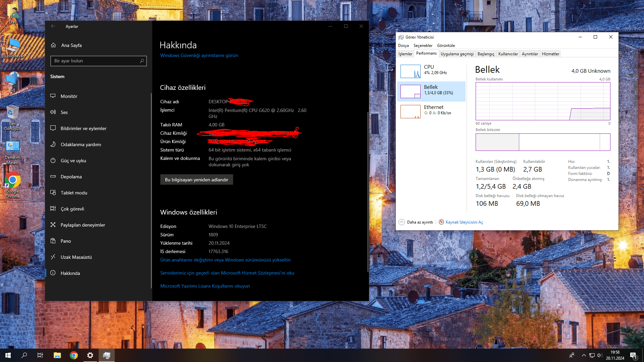644x362 pixels.
Task: Collapse details with Daha az ayrıntı
Action: tap(416, 222)
